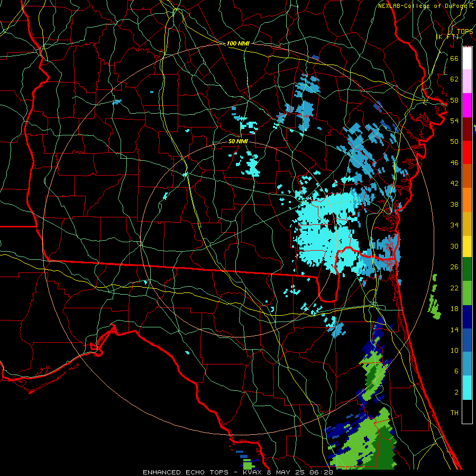Click the legend value "42"

click(454, 184)
